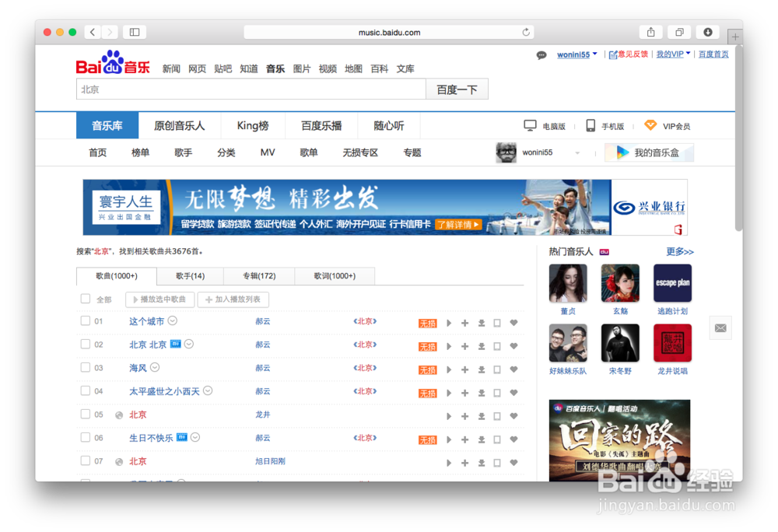This screenshot has width=778, height=532.
Task: Download 北京 北京 track
Action: (482, 347)
